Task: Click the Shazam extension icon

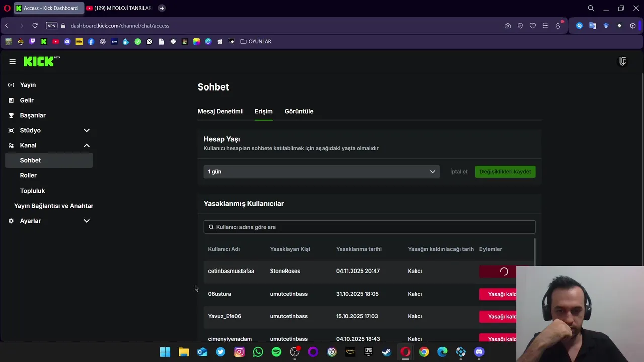Action: click(579, 26)
